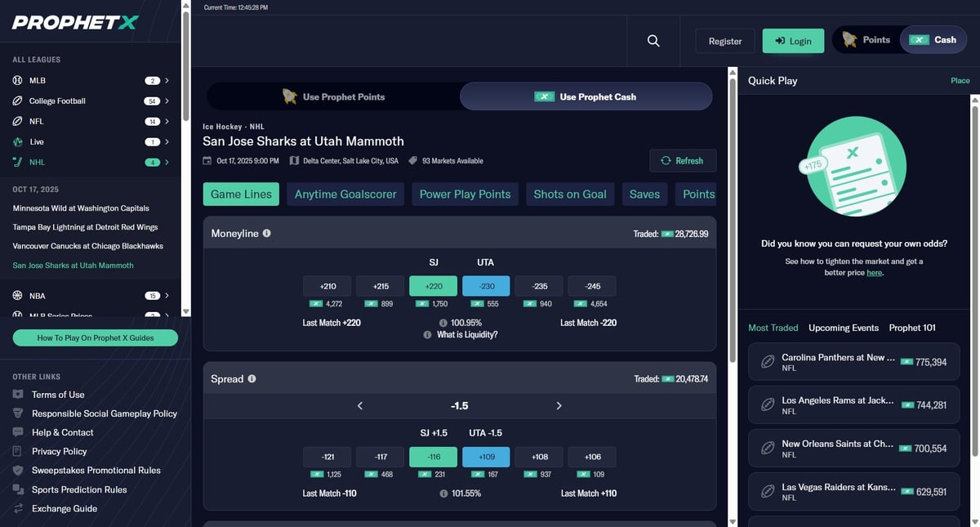Screen dimensions: 980x527
Task: Open the Anytime Goalscorer tab
Action: [345, 194]
